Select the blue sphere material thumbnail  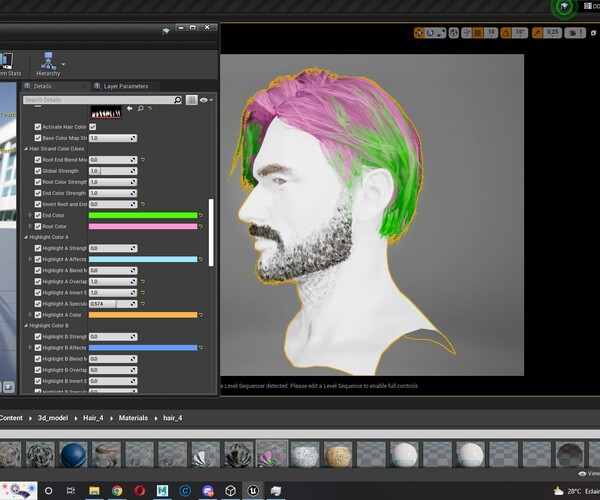click(x=73, y=455)
